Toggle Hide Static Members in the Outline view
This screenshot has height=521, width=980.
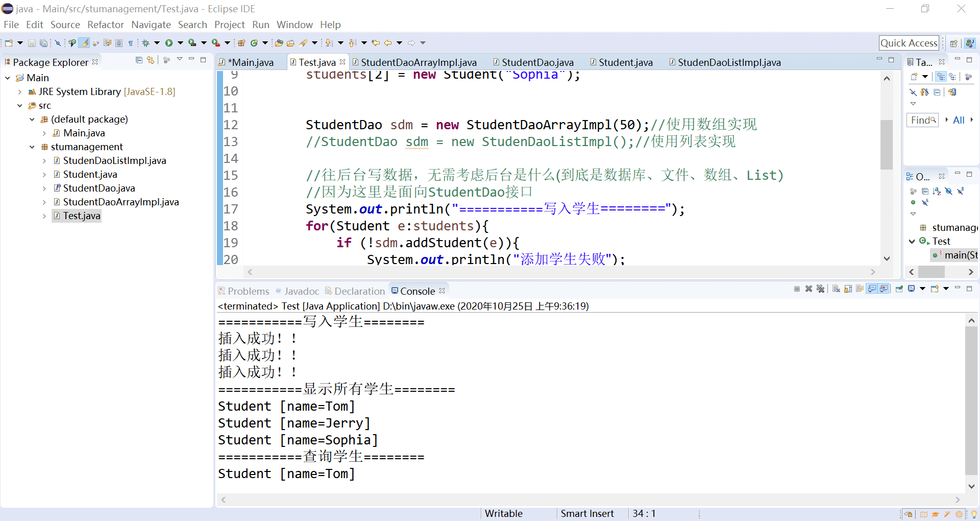coord(962,191)
